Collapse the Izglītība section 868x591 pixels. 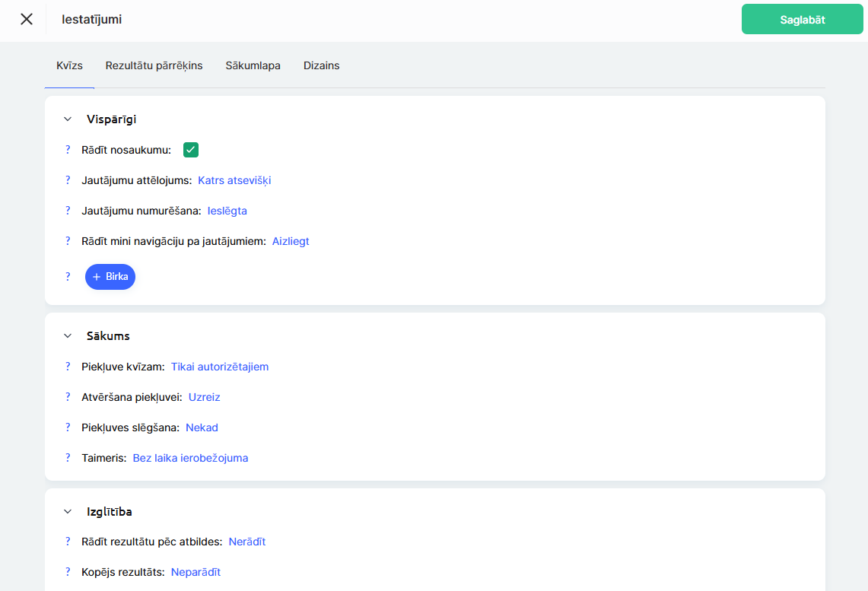tap(68, 512)
